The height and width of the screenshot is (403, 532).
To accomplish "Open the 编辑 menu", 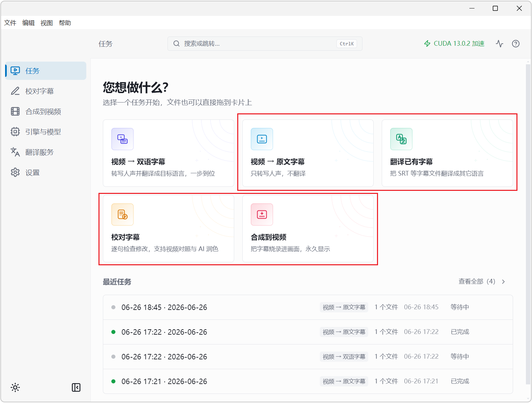I will click(28, 23).
